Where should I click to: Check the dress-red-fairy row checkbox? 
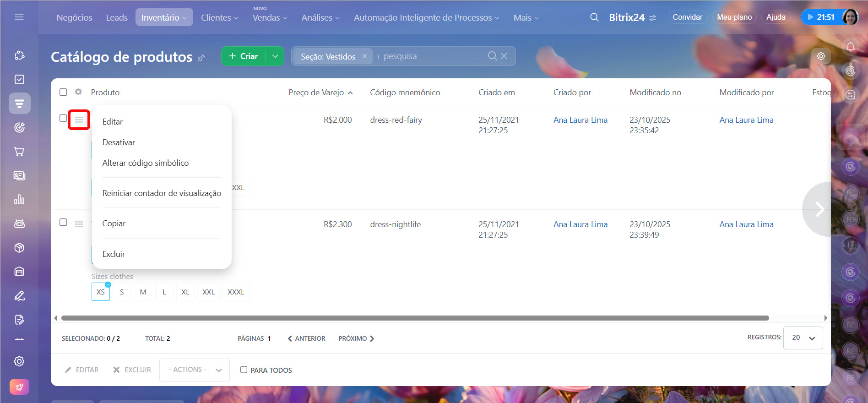[x=63, y=118]
